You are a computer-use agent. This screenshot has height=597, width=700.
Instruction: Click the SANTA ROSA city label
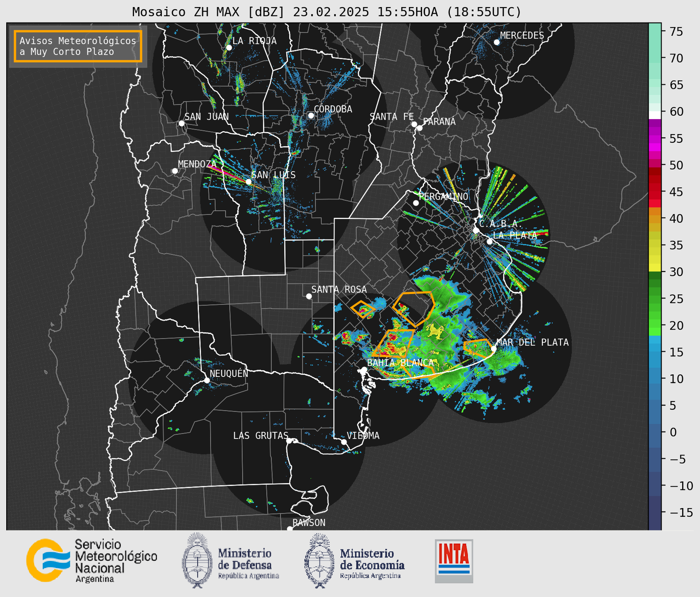tap(339, 289)
